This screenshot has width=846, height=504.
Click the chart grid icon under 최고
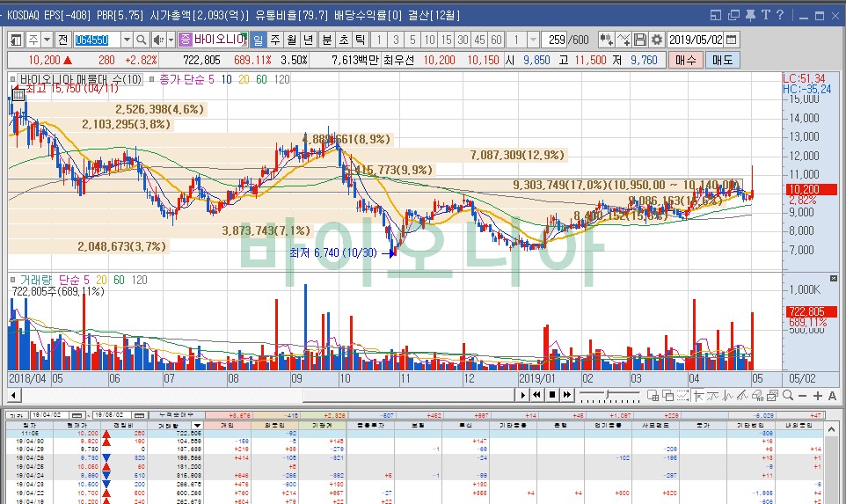click(18, 96)
